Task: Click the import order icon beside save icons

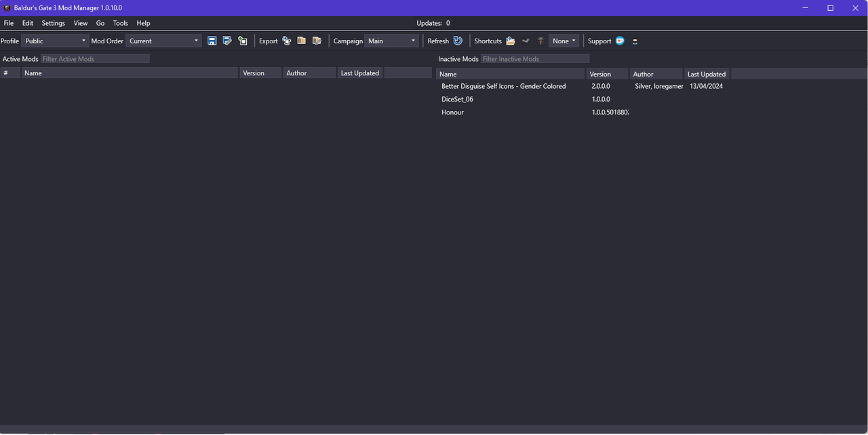Action: click(243, 41)
